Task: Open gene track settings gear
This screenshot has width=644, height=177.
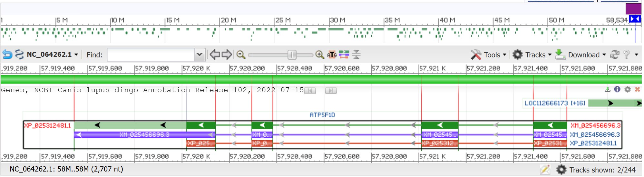Action: click(x=627, y=89)
